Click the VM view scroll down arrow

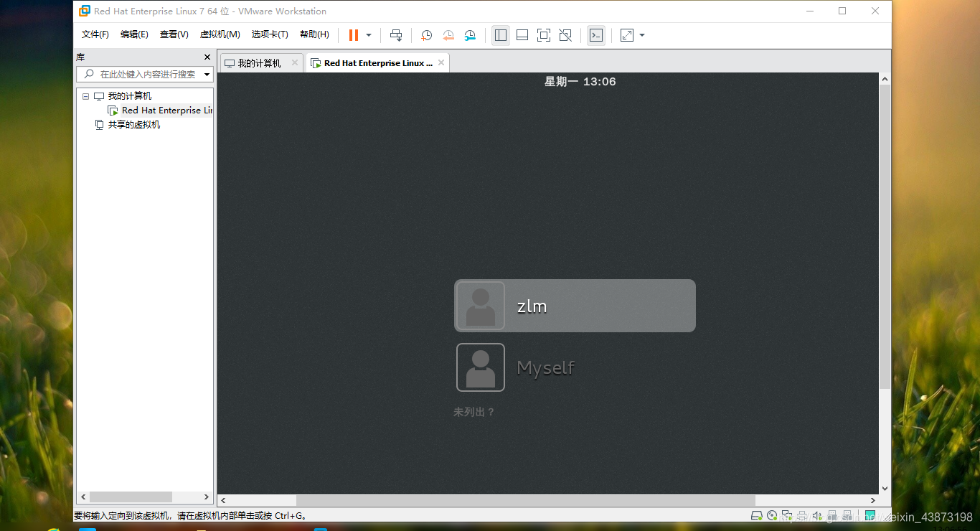[885, 488]
